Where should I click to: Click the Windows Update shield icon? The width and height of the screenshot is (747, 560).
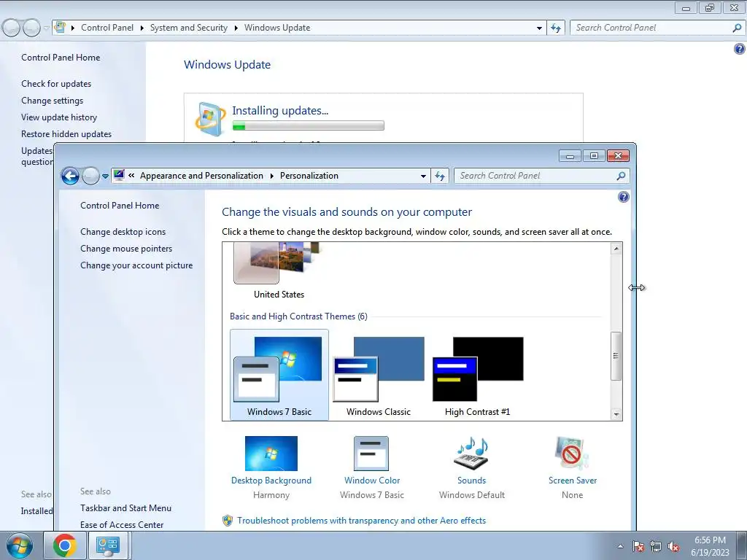pos(209,119)
